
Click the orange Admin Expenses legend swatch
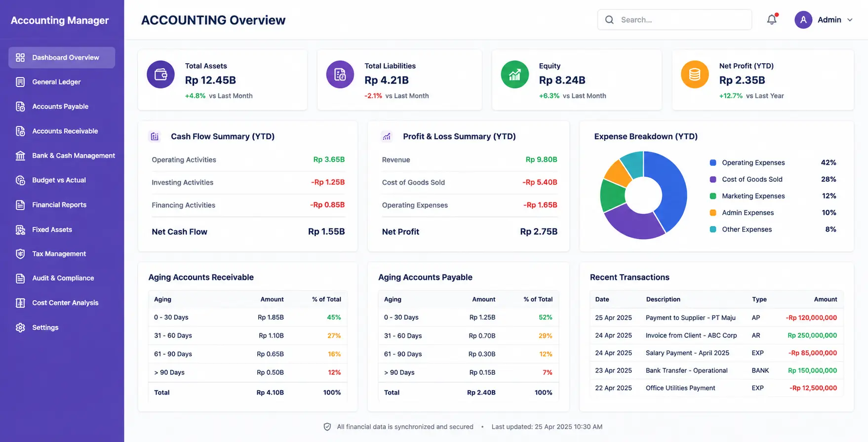713,213
